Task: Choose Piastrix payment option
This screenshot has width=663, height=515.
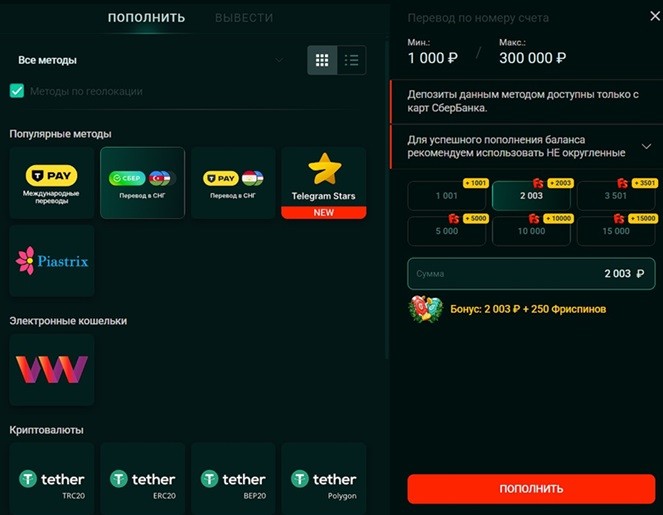Action: point(52,261)
